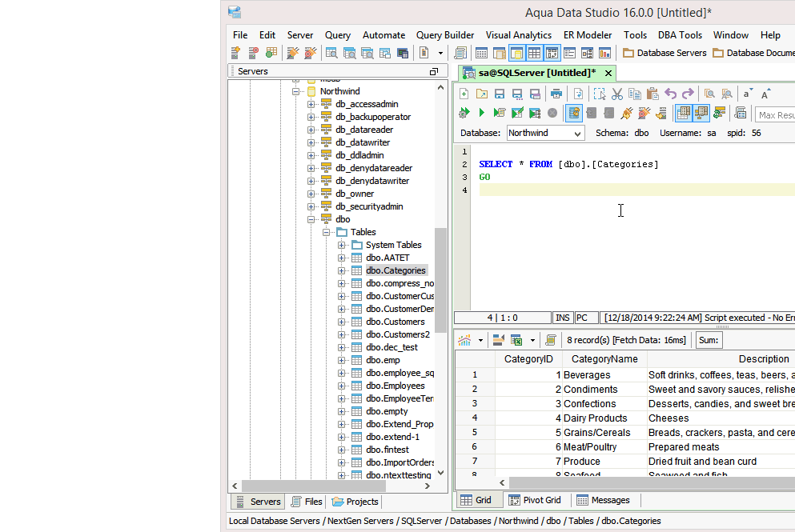Click the decrease font size icon
The width and height of the screenshot is (795, 532).
point(748,94)
